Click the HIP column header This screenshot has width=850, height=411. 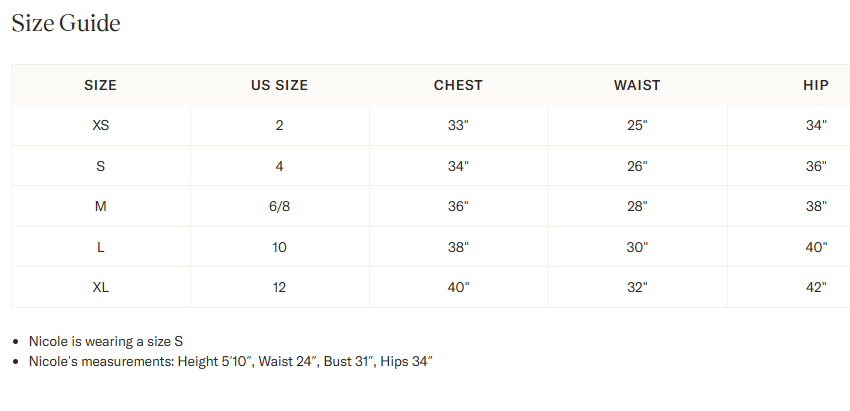click(x=816, y=85)
